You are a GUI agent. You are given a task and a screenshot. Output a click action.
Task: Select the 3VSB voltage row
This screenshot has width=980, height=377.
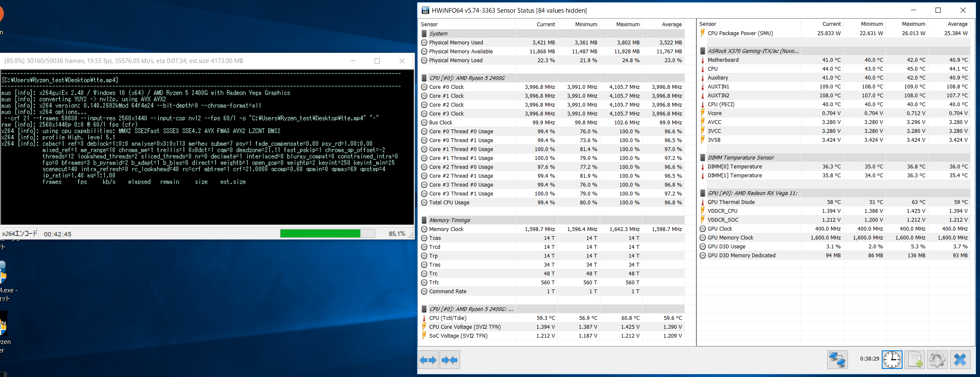pos(834,140)
